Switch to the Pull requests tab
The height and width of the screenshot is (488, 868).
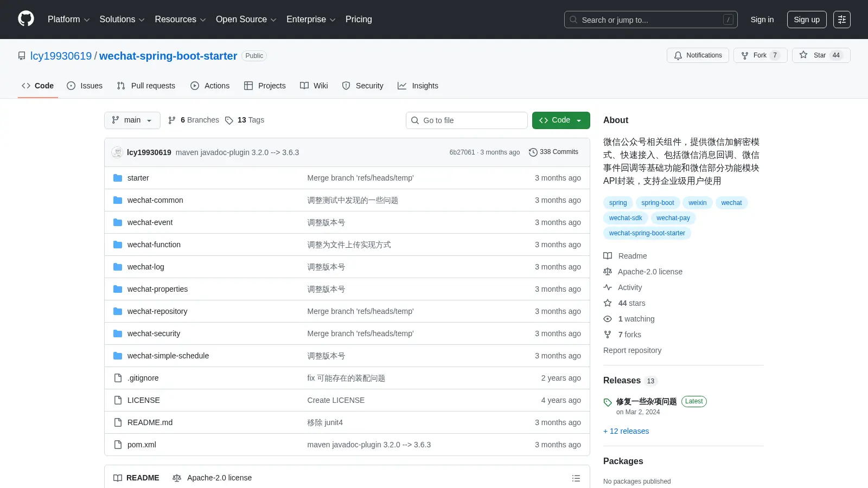tap(146, 86)
